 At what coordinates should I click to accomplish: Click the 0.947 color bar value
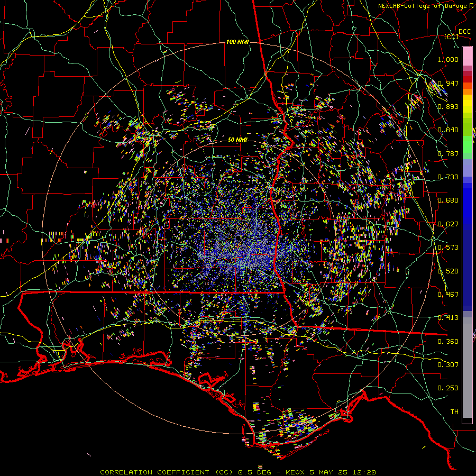pos(448,83)
